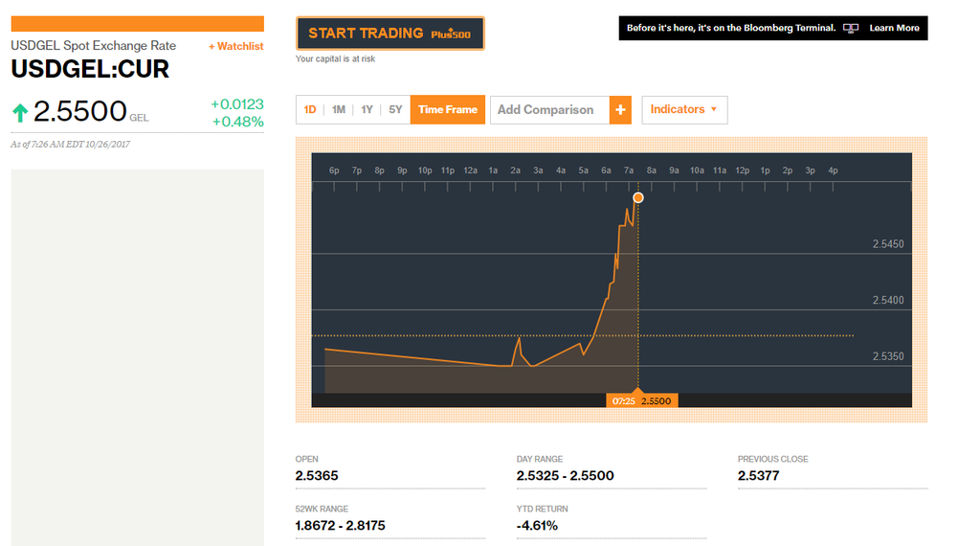Click the 2.5500 current price value
The height and width of the screenshot is (546, 980).
tap(80, 111)
